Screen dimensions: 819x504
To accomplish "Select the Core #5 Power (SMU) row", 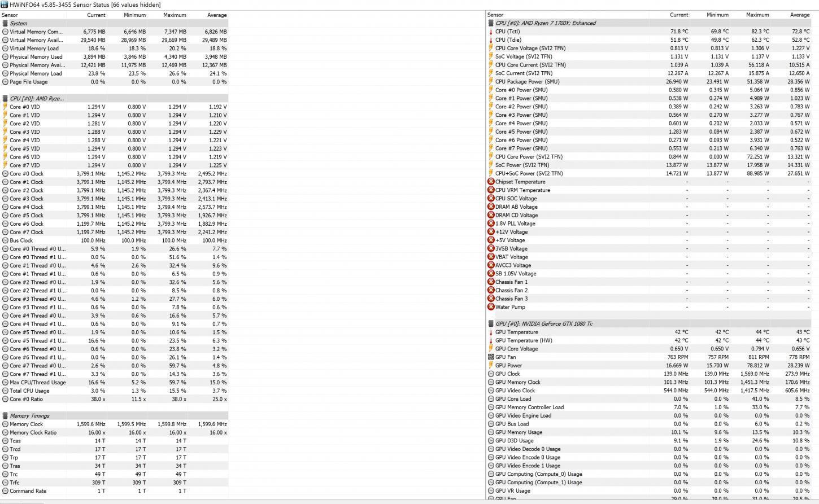I will coord(649,132).
